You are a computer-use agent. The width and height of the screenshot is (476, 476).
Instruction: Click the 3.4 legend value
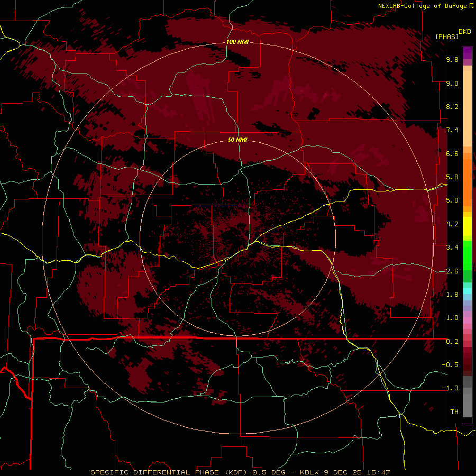[x=452, y=248]
